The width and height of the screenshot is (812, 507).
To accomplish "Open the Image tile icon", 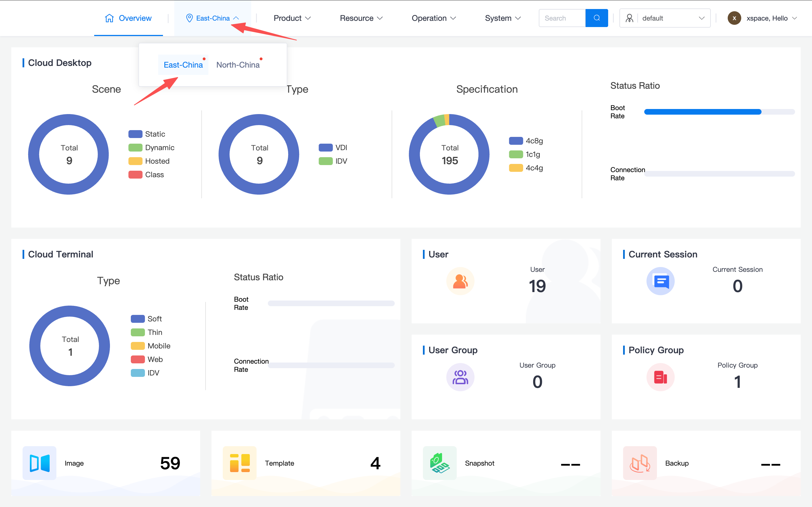I will click(39, 463).
